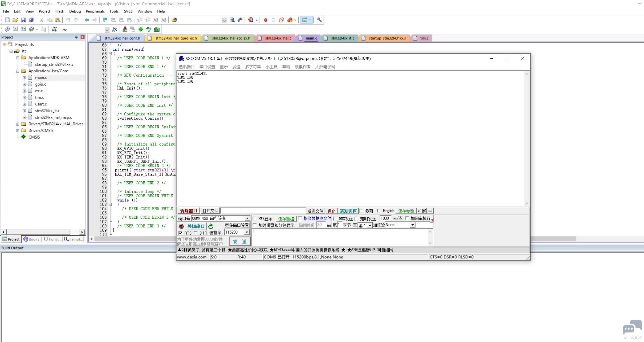Click the Select Software Packs icon
Image resolution: width=644 pixels, height=342 pixels.
(x=149, y=29)
